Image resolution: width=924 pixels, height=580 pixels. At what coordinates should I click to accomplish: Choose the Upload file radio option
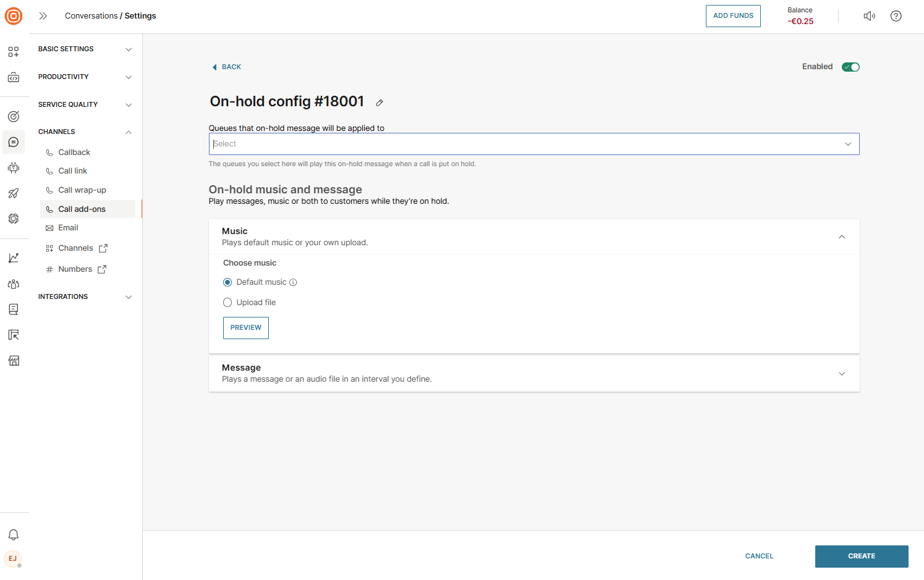227,303
